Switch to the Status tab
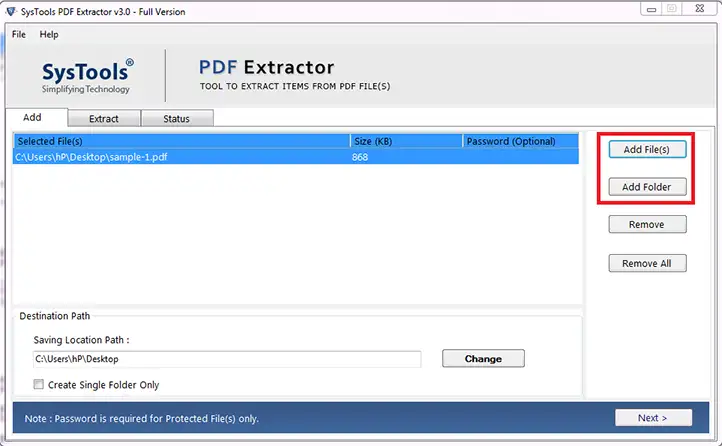 point(176,119)
